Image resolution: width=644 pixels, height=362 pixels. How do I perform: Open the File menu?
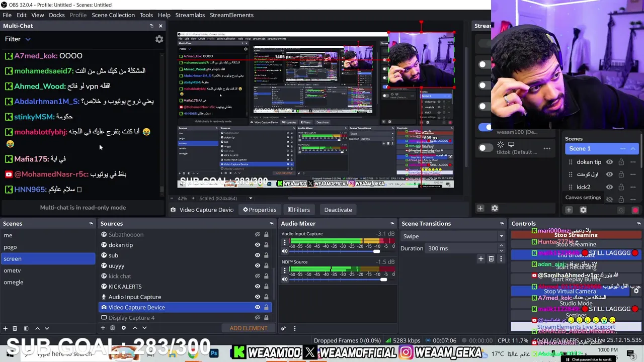coord(7,15)
